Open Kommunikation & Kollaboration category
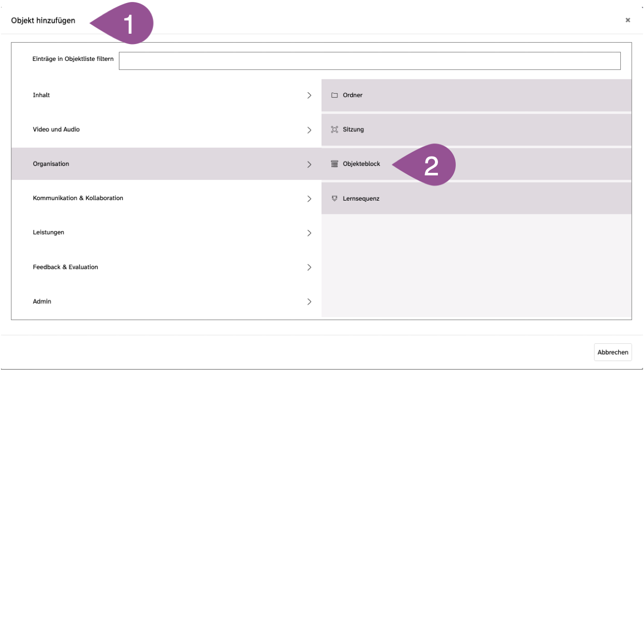The image size is (644, 644). pos(166,198)
